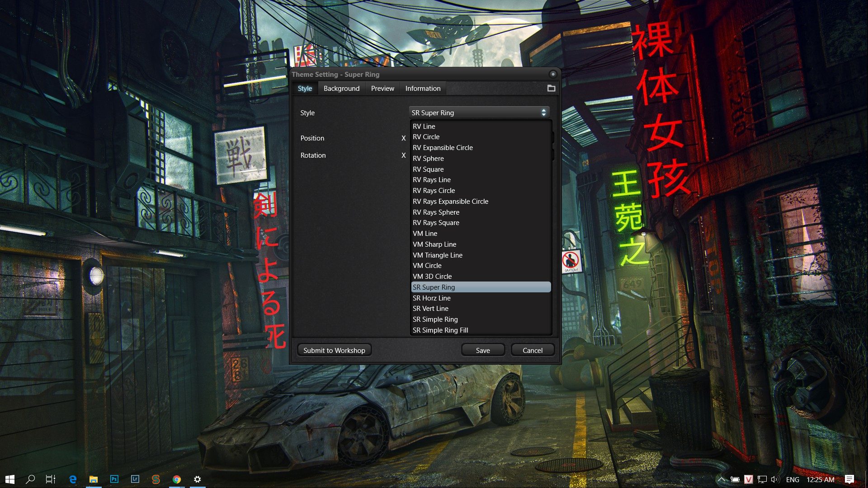Switch to the Style tab

pyautogui.click(x=305, y=88)
